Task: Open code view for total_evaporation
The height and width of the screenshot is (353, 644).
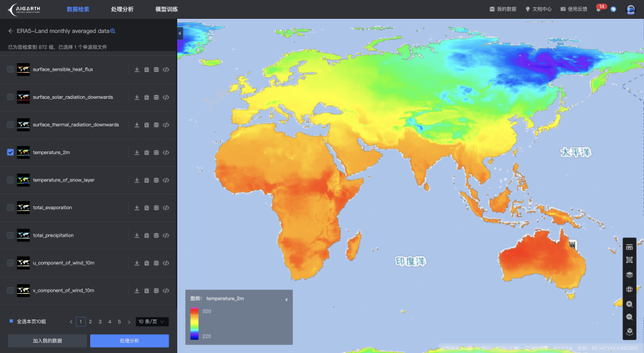Action: [x=166, y=208]
